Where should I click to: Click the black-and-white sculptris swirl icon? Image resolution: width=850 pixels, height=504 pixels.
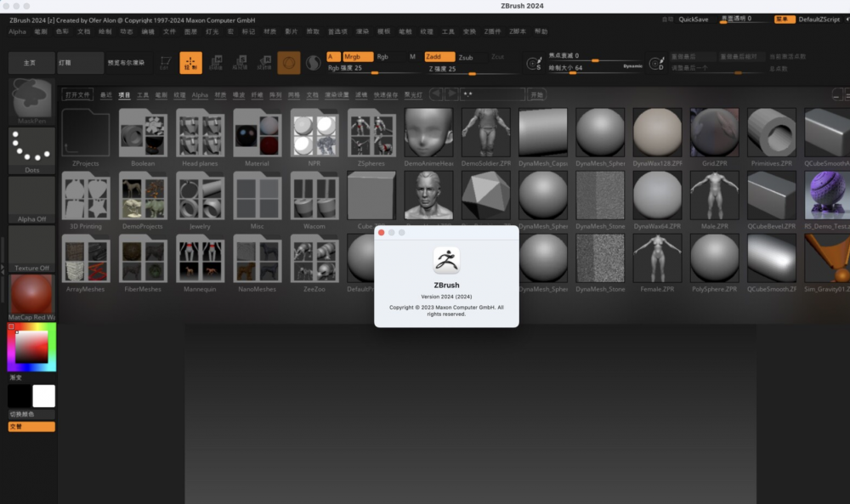(x=314, y=63)
